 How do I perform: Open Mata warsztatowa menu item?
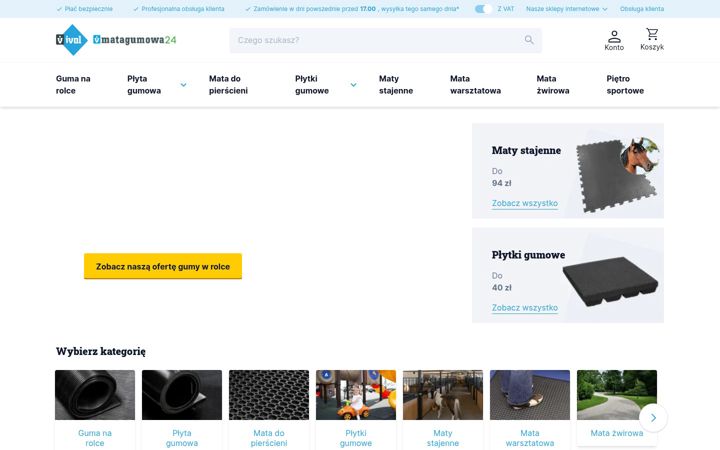tap(475, 84)
